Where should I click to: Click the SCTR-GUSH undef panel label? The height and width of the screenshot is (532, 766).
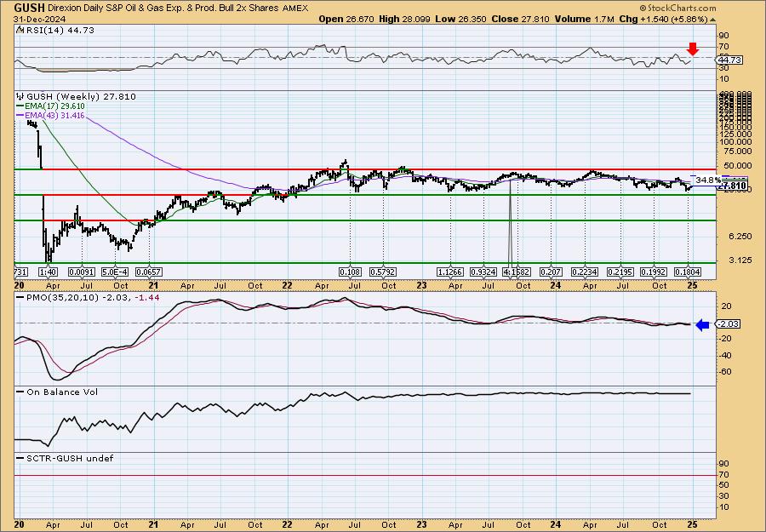point(70,458)
